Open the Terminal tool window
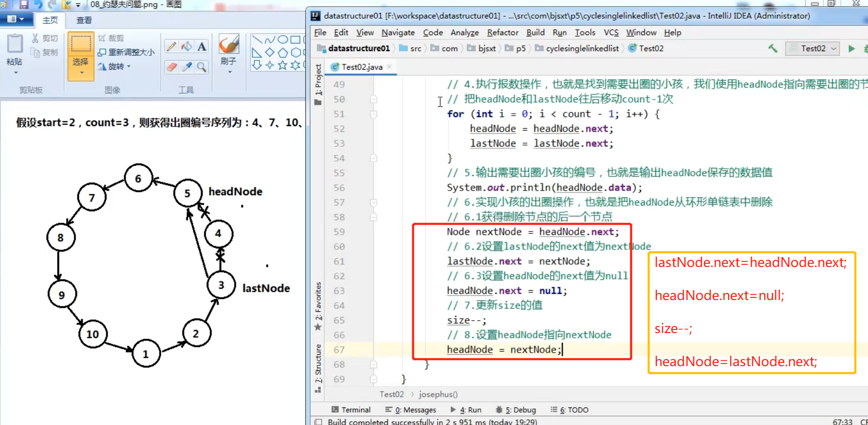The image size is (868, 425). (351, 410)
